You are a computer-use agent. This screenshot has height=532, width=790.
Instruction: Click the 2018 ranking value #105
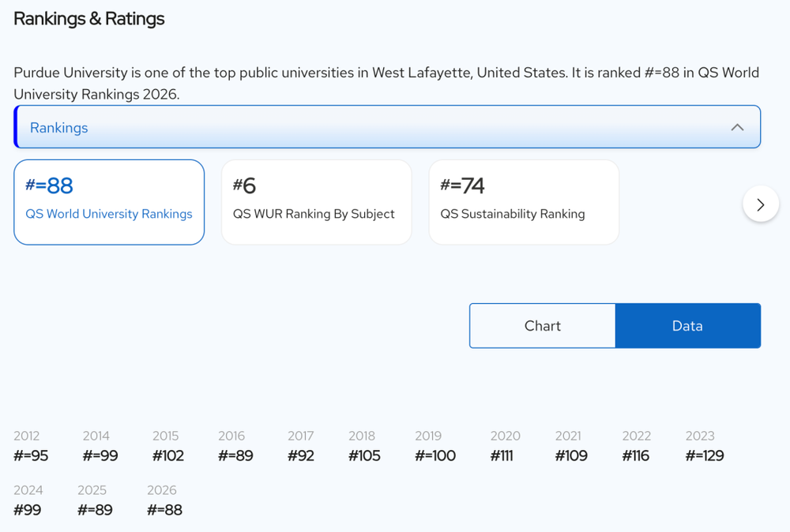coord(364,455)
